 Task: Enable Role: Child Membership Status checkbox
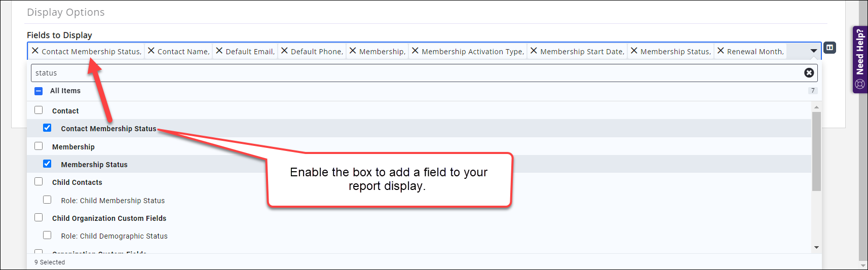[x=47, y=200]
